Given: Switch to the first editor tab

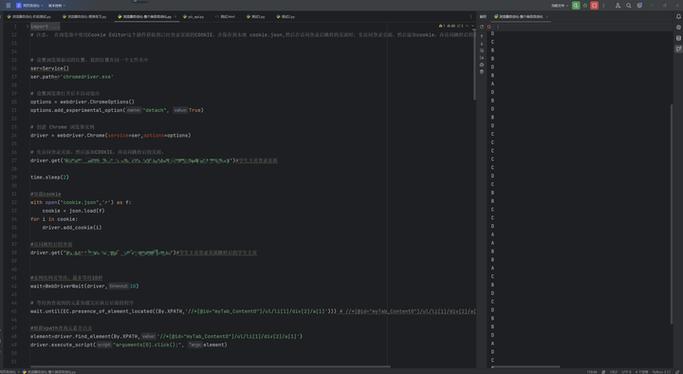Looking at the screenshot, I should click(x=29, y=17).
